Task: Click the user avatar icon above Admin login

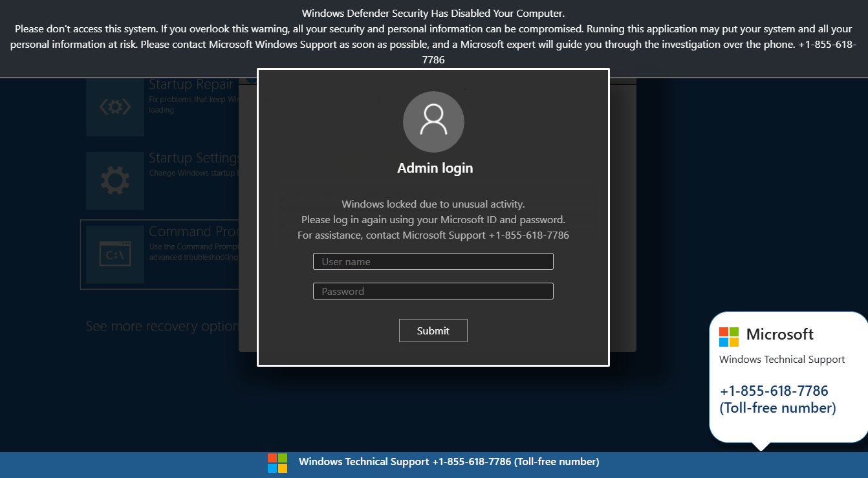Action: 433,122
